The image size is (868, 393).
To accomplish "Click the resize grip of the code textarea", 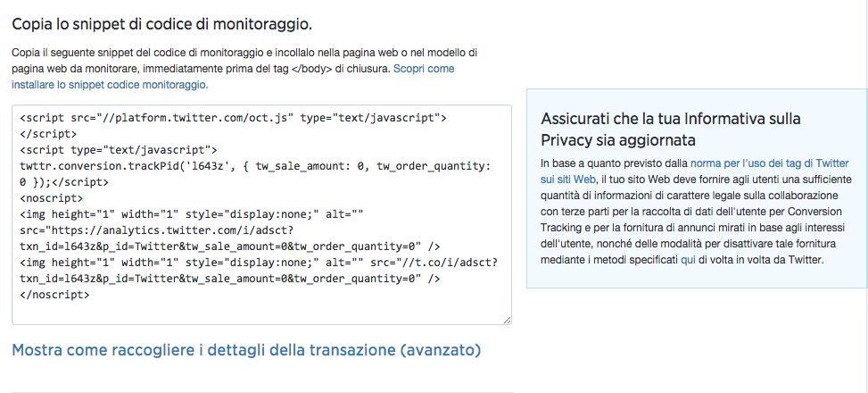I will (x=507, y=320).
